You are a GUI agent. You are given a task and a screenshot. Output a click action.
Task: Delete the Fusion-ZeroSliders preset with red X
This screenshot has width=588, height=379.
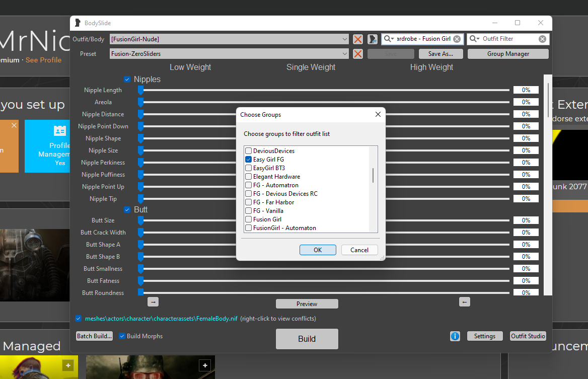tap(358, 54)
